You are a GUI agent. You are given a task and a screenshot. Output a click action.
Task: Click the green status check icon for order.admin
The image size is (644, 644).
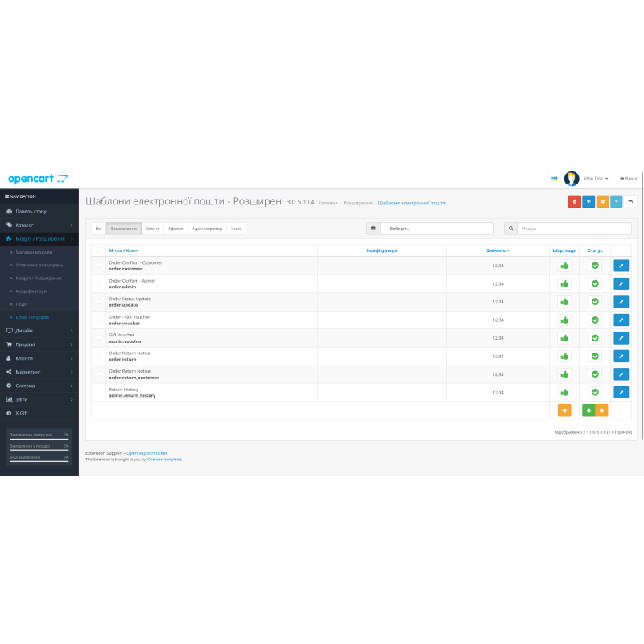pyautogui.click(x=595, y=283)
